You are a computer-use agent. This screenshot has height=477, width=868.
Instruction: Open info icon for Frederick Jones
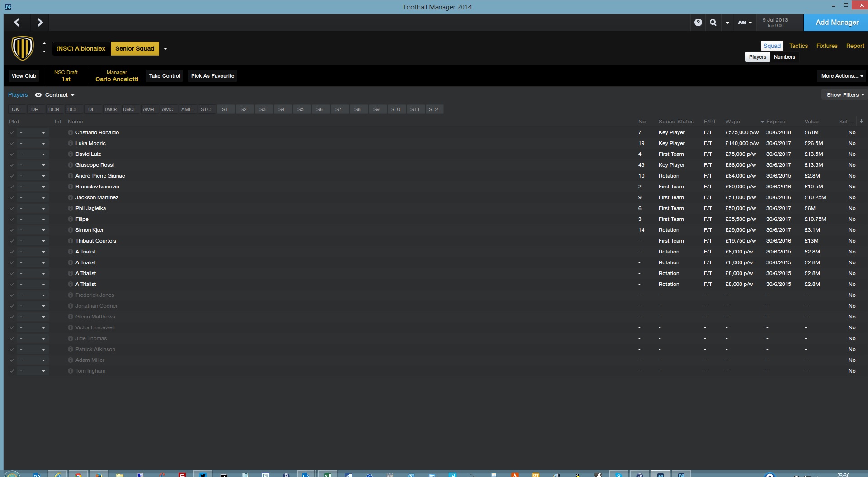(x=71, y=295)
